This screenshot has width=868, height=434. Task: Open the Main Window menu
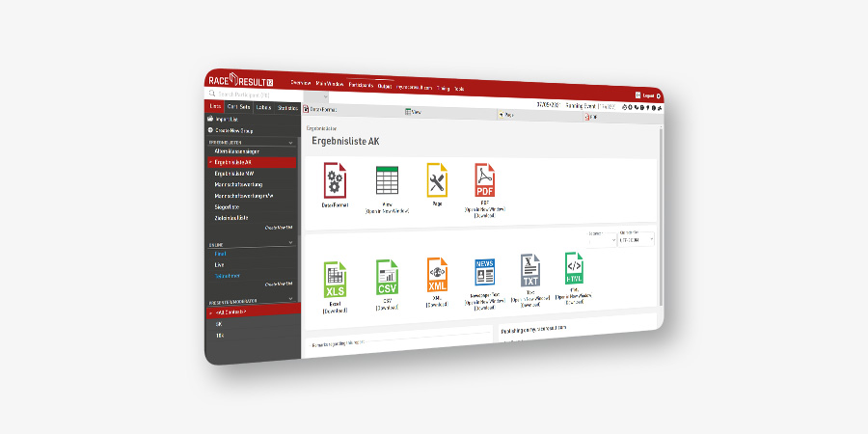coord(330,84)
